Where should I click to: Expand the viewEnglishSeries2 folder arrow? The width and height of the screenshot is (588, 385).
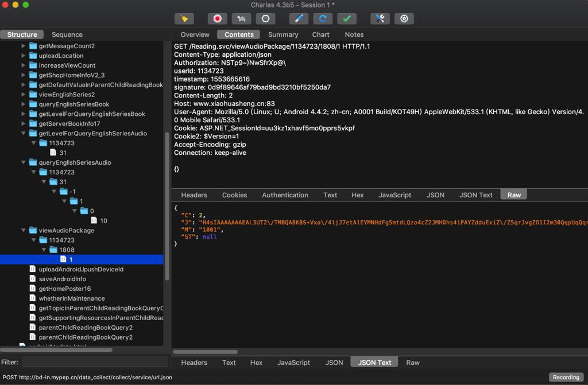(x=23, y=95)
